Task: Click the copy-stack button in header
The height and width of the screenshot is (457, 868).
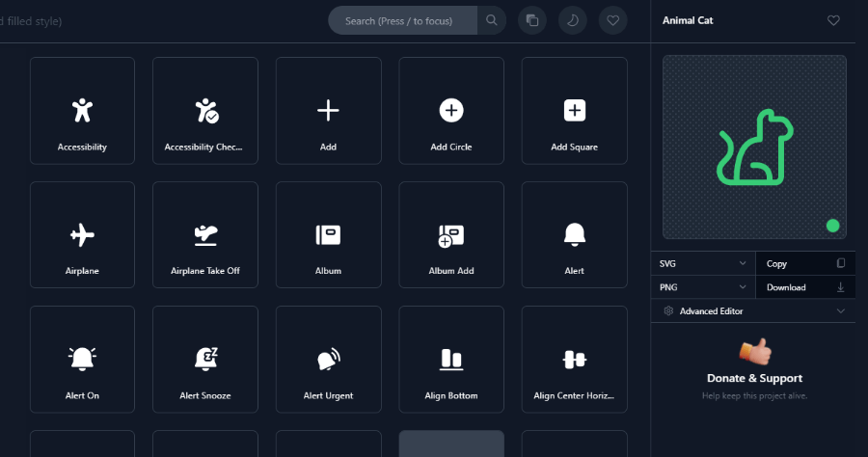Action: (532, 20)
